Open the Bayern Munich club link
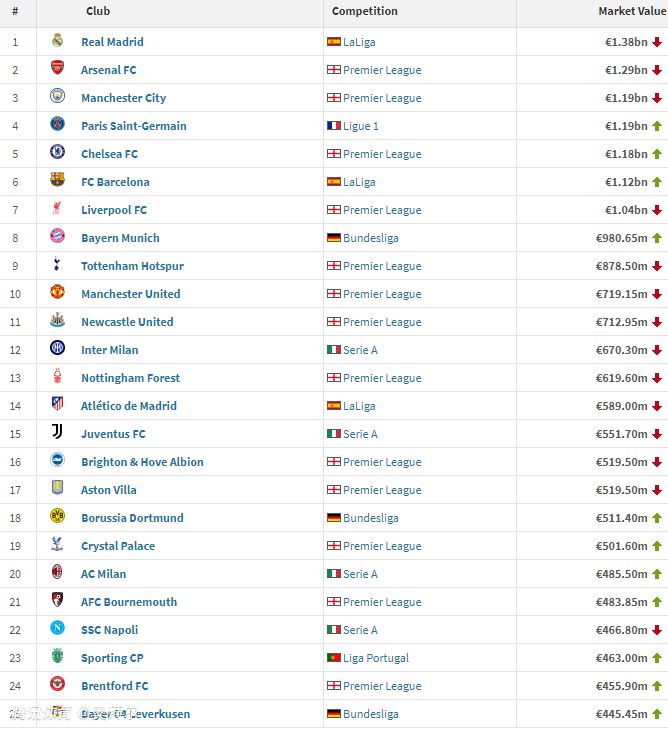 coord(120,238)
